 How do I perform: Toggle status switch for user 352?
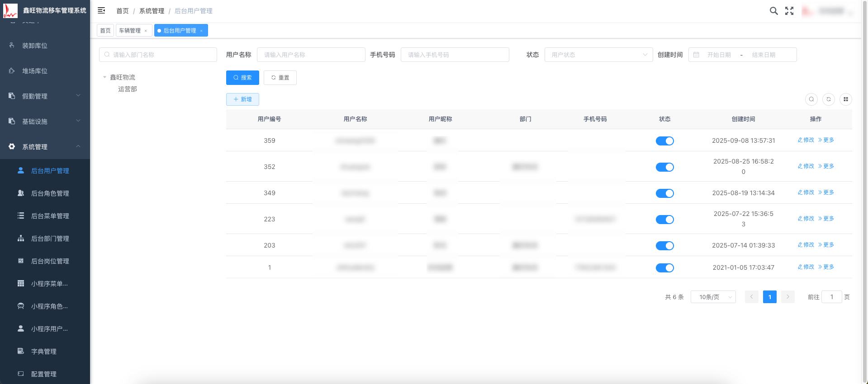tap(665, 167)
